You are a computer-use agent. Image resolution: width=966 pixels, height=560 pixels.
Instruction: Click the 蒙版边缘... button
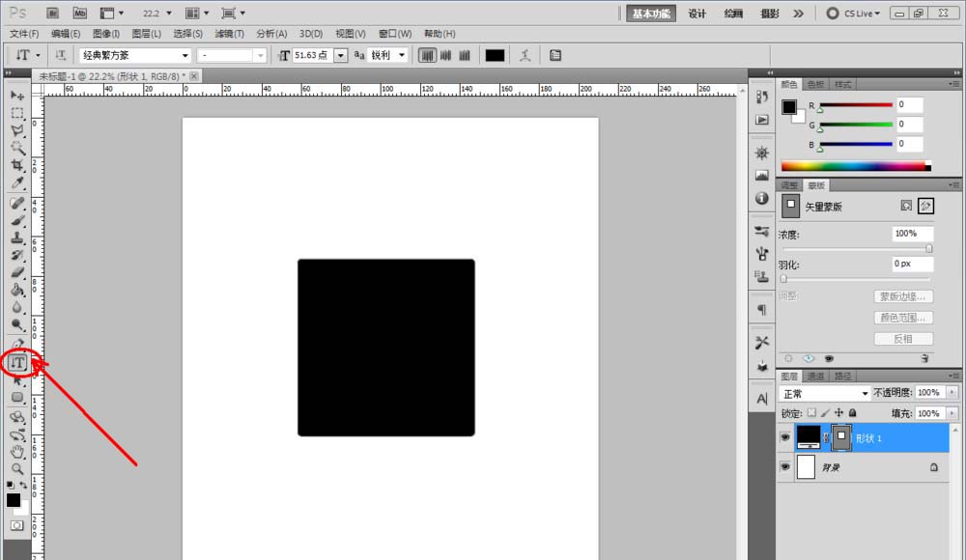point(903,296)
